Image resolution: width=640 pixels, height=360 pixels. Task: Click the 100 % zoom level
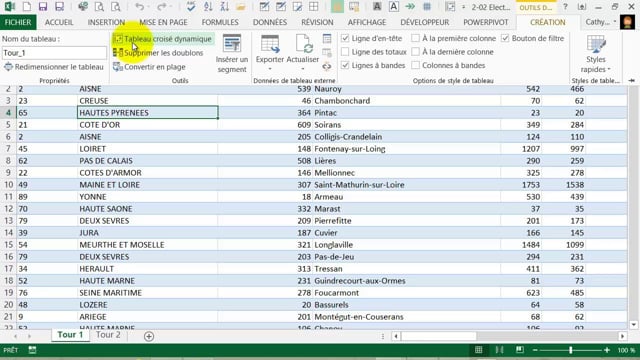click(x=626, y=350)
